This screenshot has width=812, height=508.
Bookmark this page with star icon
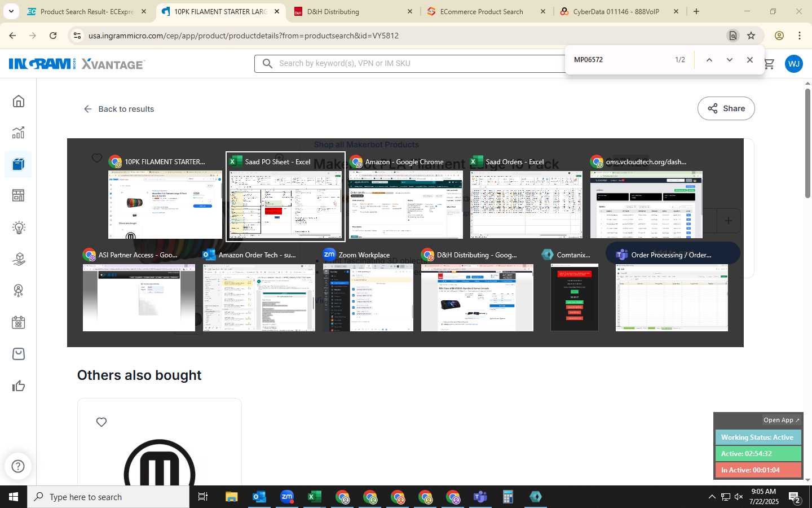[x=751, y=36]
